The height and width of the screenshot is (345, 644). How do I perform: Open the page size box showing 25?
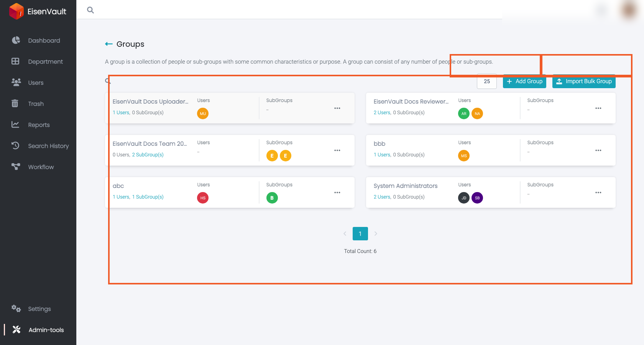487,81
